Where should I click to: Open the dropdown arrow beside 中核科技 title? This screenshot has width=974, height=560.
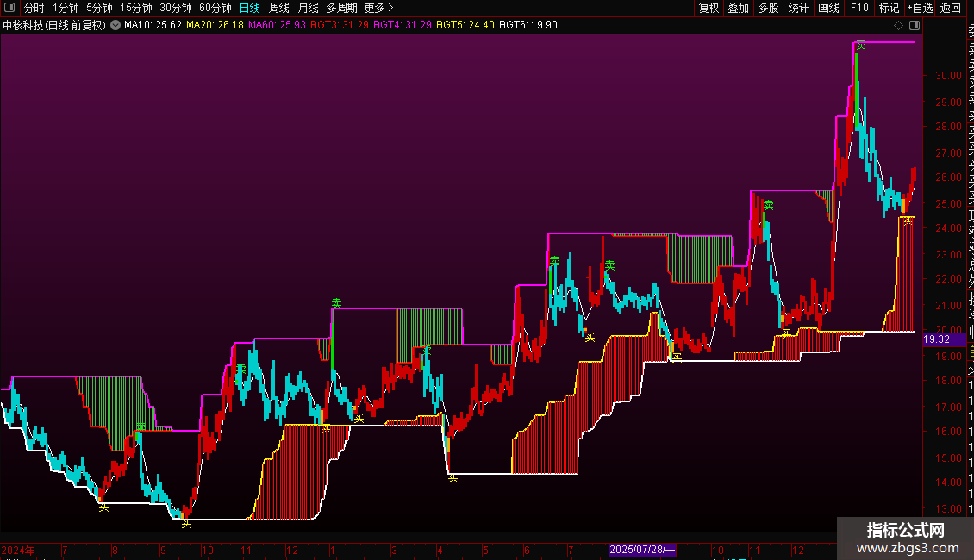tap(116, 25)
